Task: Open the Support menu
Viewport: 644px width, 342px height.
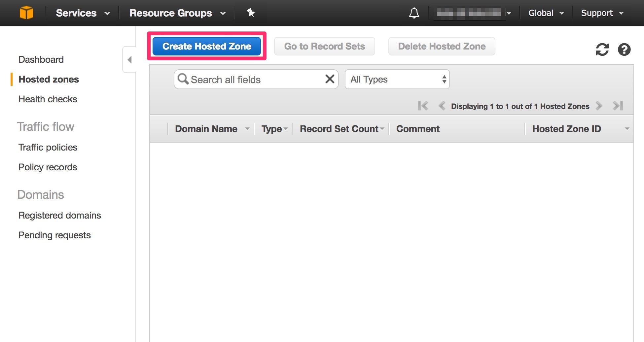Action: 602,13
